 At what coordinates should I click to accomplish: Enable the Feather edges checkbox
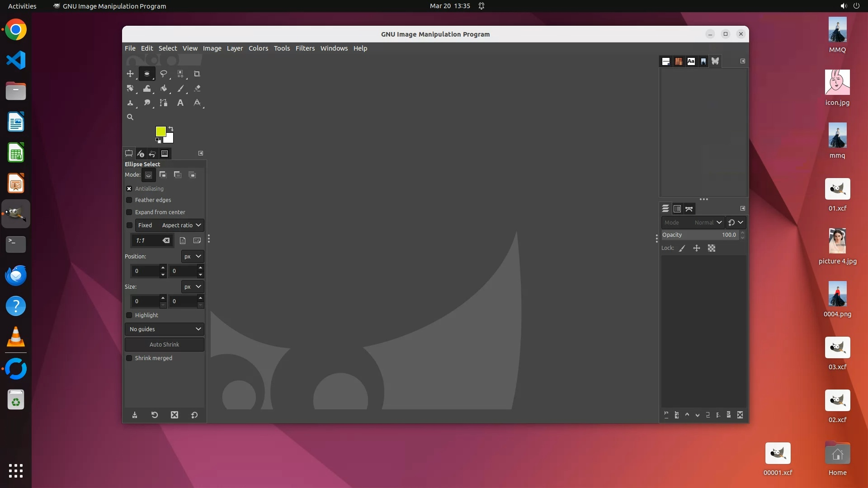pos(129,200)
